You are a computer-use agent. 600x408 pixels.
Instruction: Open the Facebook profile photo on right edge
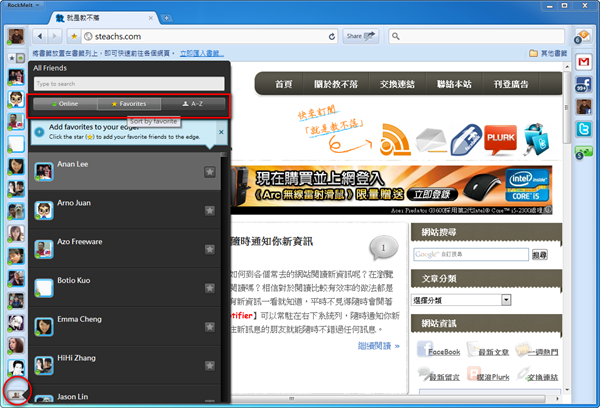tap(584, 107)
